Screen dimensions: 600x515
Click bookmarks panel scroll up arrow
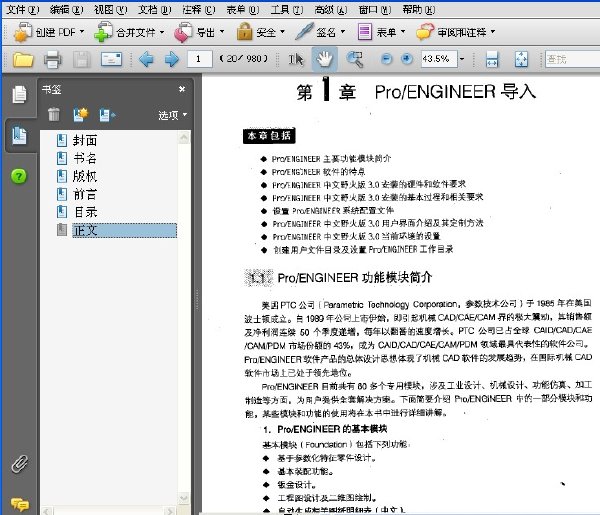pyautogui.click(x=184, y=137)
